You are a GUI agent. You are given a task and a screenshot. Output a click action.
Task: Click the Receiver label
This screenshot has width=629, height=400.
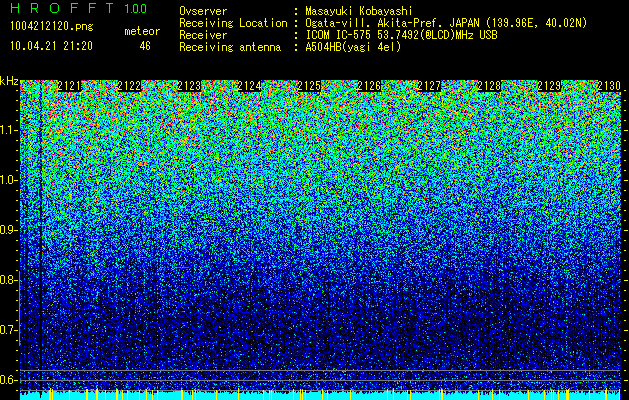pos(203,35)
